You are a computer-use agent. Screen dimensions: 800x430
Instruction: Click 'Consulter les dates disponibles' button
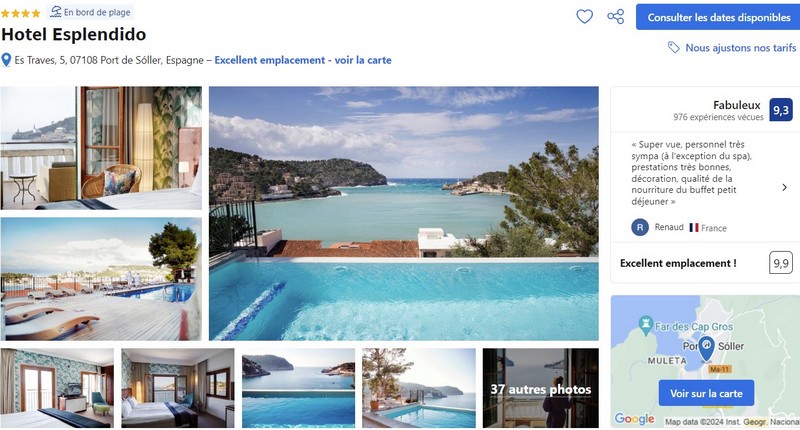[x=718, y=17]
